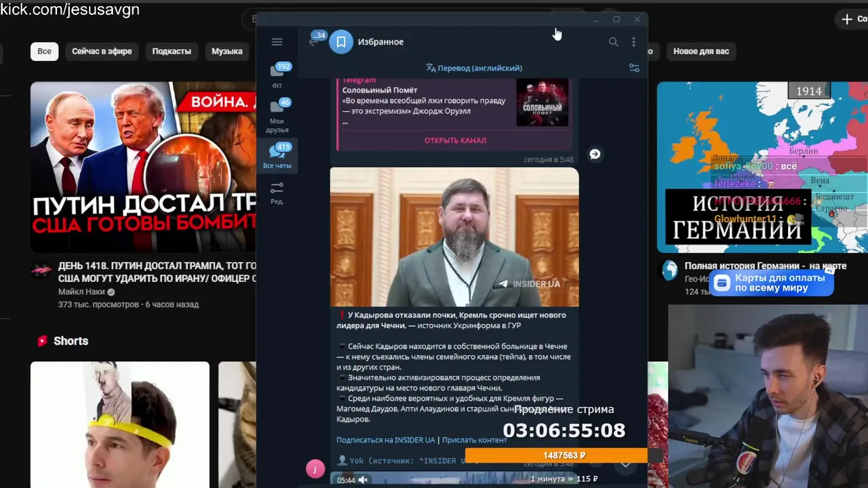868x488 pixels.
Task: Unmute the video with the speaker icon
Action: (363, 480)
